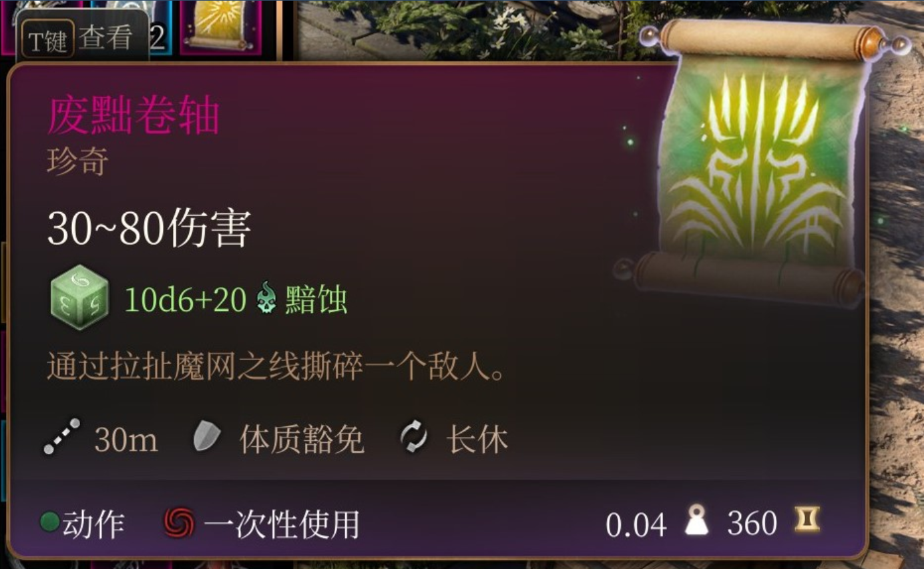The width and height of the screenshot is (924, 569).
Task: Click the 珍奇 rarity label
Action: [77, 162]
